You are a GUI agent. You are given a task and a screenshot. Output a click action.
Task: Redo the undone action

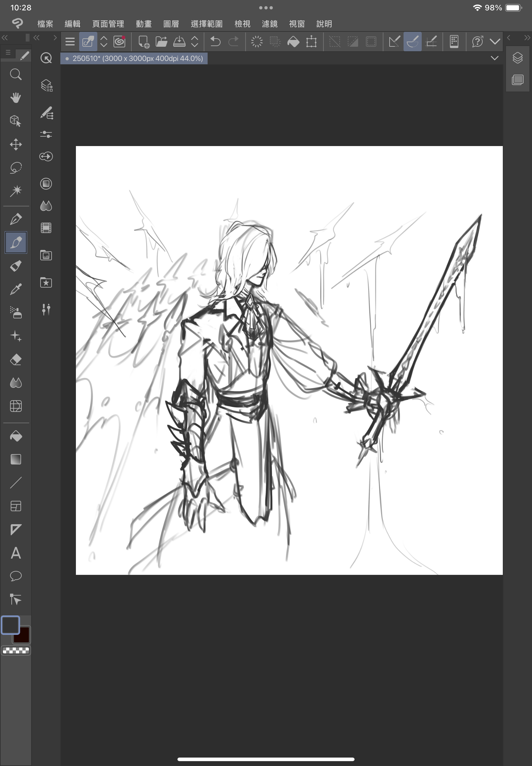[233, 42]
